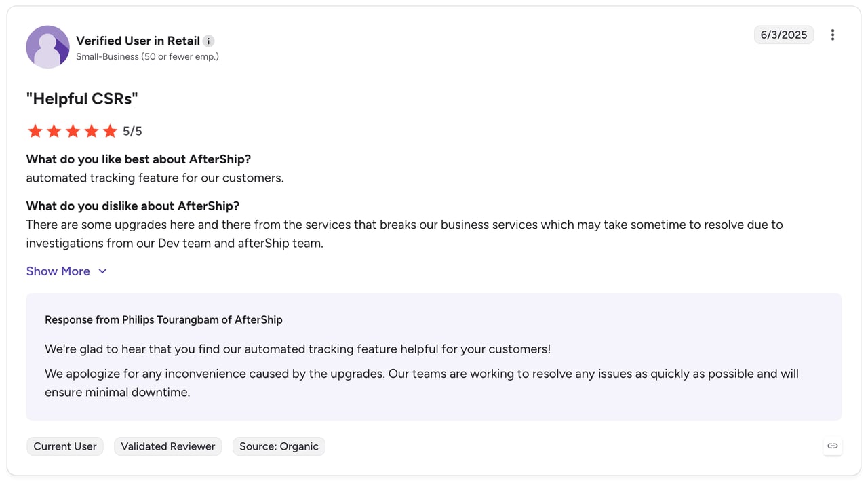868x485 pixels.
Task: Click the 5/5 rating score text
Action: 132,132
